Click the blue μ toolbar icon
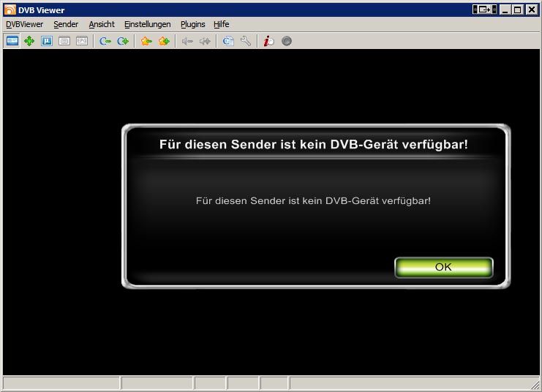Image resolution: width=542 pixels, height=392 pixels. 47,41
